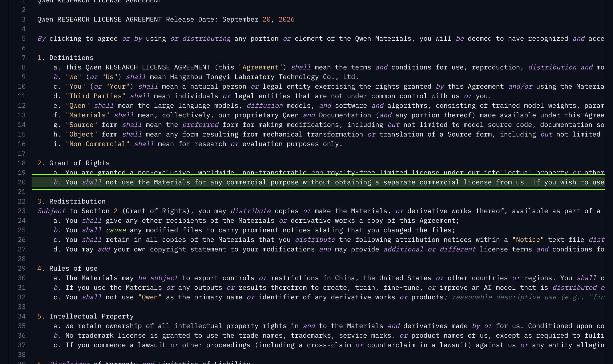Click the heading "2. Grant of Rights"

click(x=73, y=163)
